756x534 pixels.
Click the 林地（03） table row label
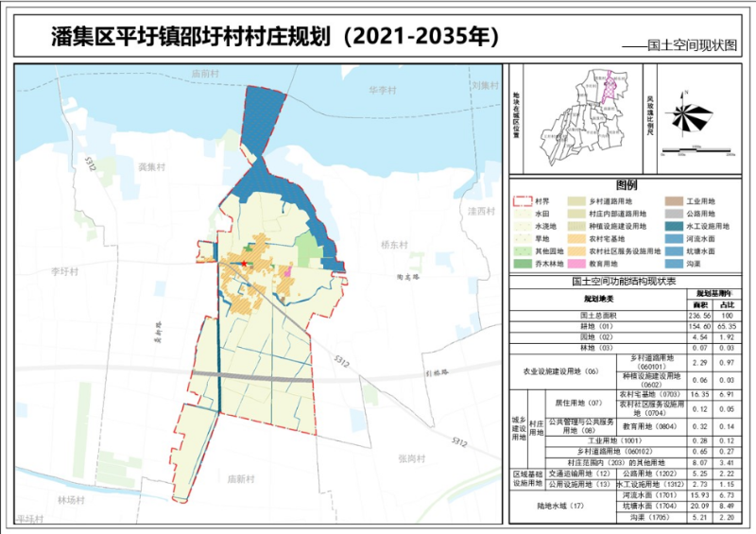coord(598,348)
